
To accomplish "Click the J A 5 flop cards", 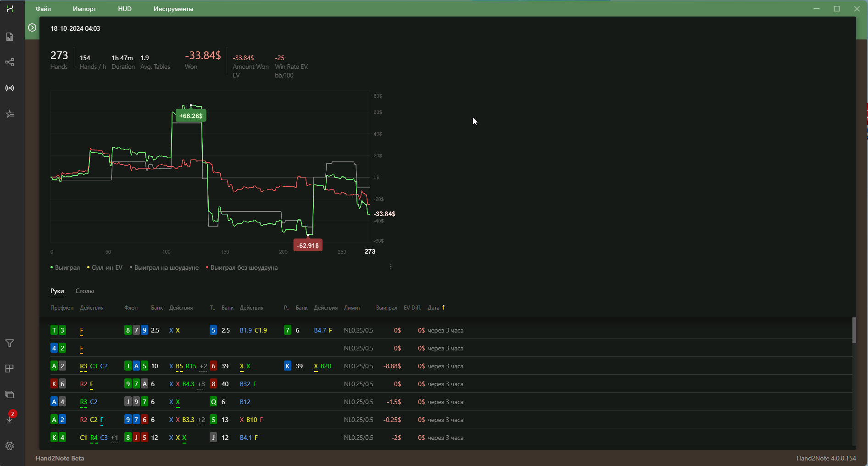I will [x=136, y=366].
